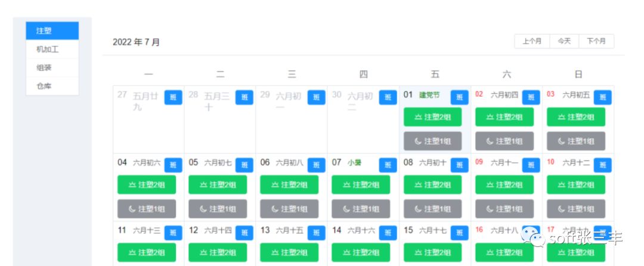The height and width of the screenshot is (266, 644).
Task: Click the 班 icon on June 30
Action: pyautogui.click(x=388, y=97)
